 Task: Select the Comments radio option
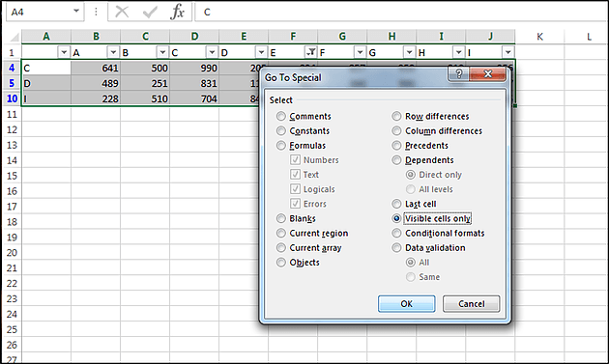pyautogui.click(x=280, y=116)
